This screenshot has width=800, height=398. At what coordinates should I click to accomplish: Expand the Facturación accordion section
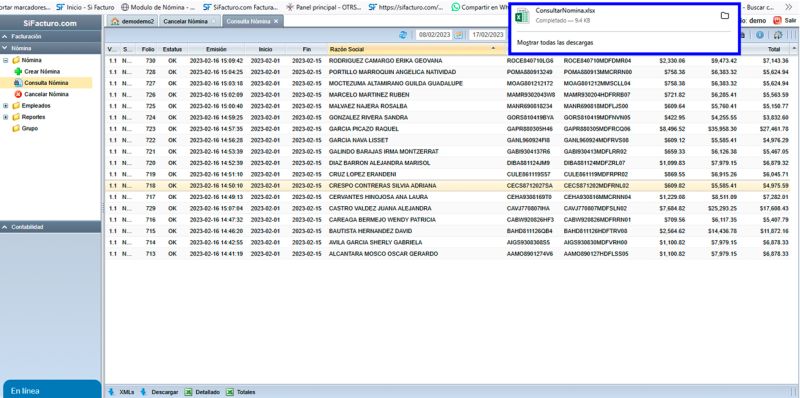(x=51, y=37)
